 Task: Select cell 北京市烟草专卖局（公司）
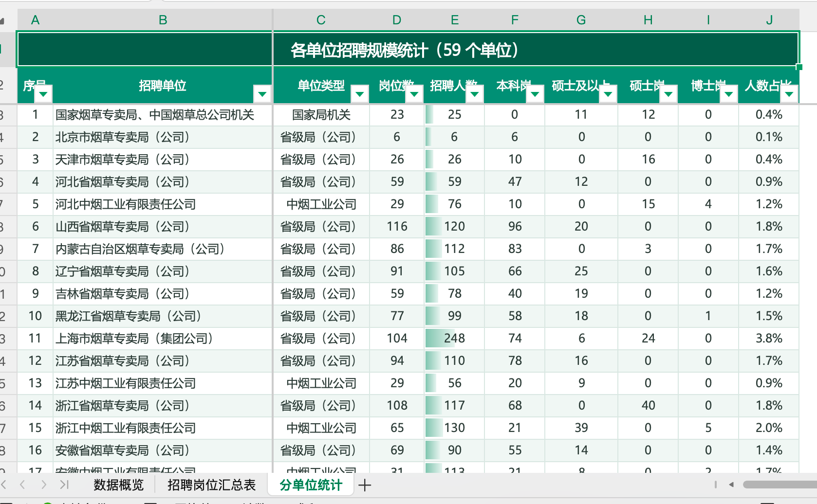163,137
